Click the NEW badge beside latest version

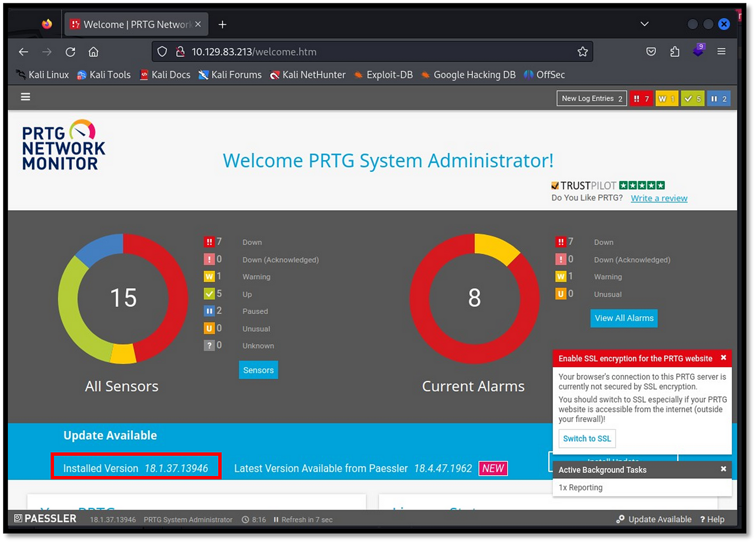(493, 468)
